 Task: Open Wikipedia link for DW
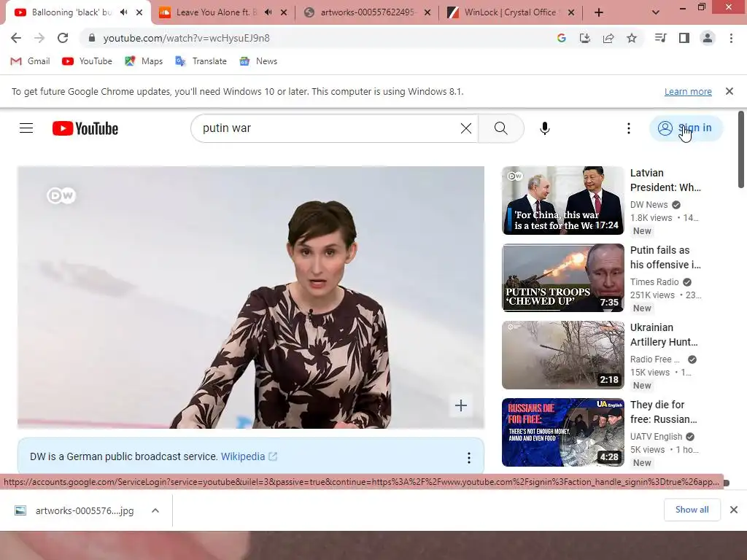(249, 456)
